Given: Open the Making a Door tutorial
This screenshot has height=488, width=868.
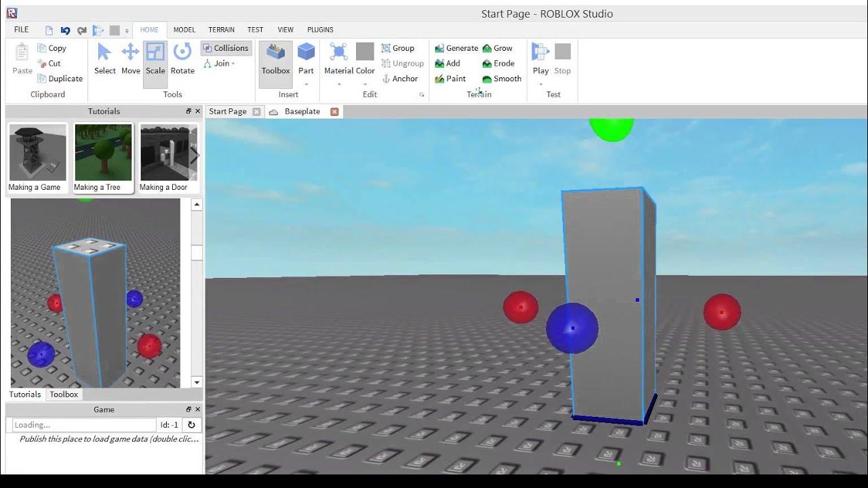Looking at the screenshot, I should (167, 158).
